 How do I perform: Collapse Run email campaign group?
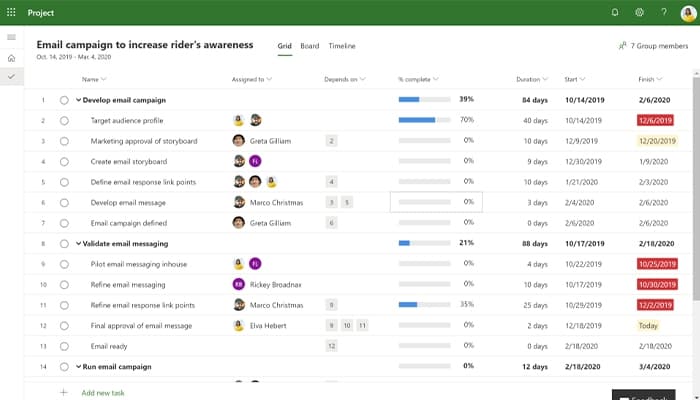click(x=78, y=367)
